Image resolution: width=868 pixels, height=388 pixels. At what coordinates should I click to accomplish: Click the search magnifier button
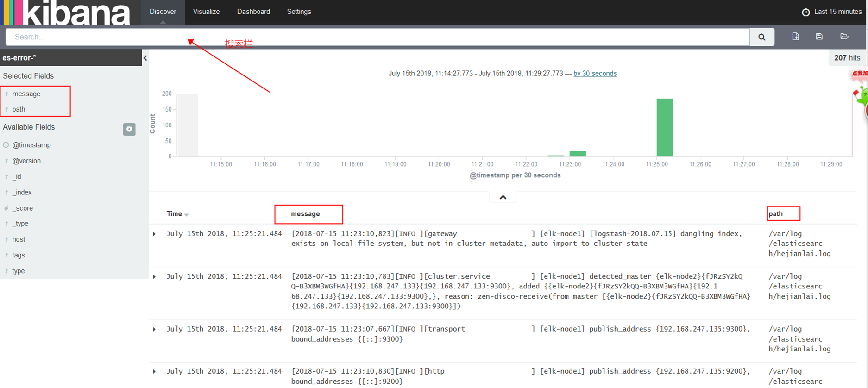(761, 37)
